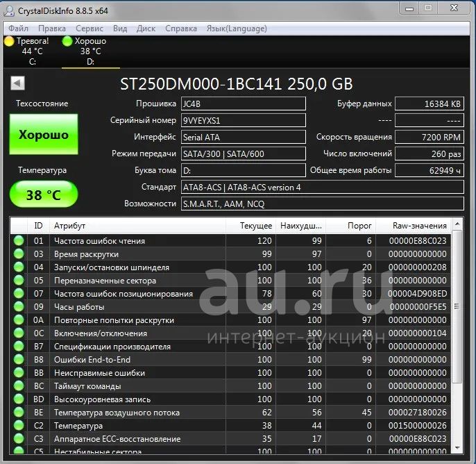476x464 pixels.
Task: Click the Порог column header
Action: click(350, 226)
